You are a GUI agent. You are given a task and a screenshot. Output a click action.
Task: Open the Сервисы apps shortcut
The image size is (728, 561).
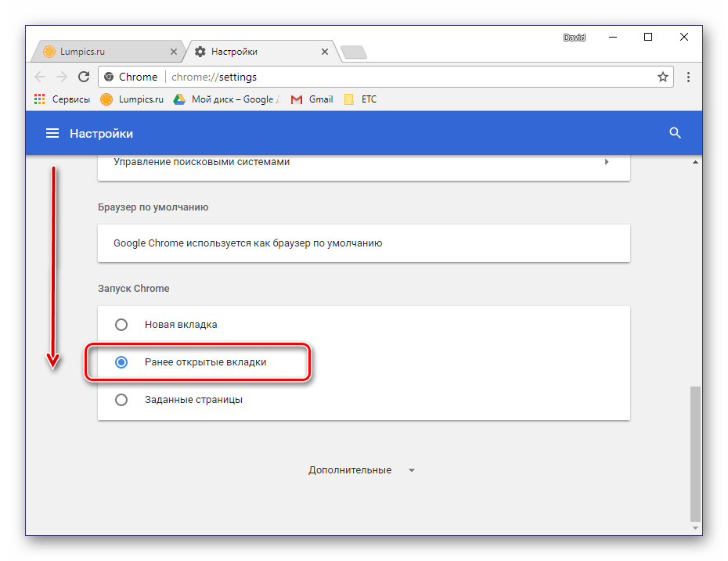point(62,99)
